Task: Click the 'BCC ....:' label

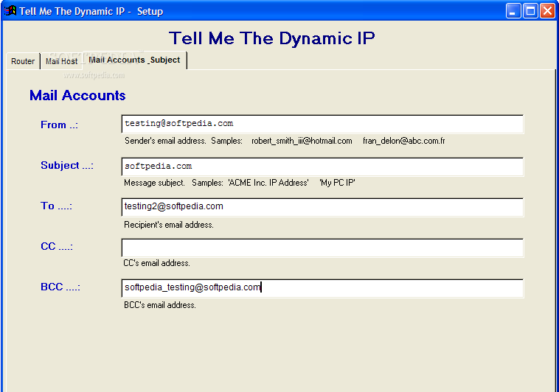Action: pyautogui.click(x=60, y=287)
